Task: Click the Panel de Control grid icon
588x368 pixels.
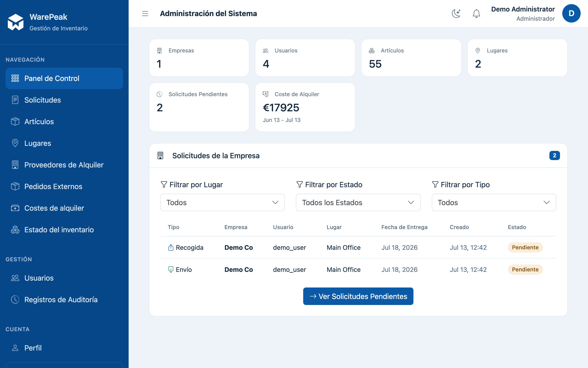Action: click(x=15, y=78)
